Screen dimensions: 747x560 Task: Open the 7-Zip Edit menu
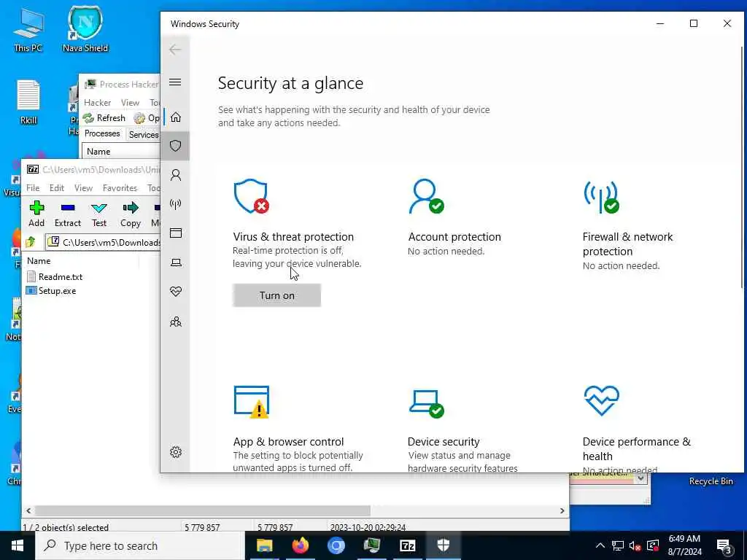[57, 188]
